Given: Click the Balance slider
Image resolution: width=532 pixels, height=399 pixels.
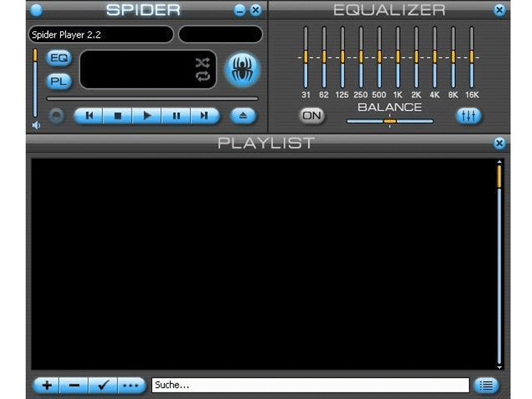Looking at the screenshot, I should pos(390,121).
